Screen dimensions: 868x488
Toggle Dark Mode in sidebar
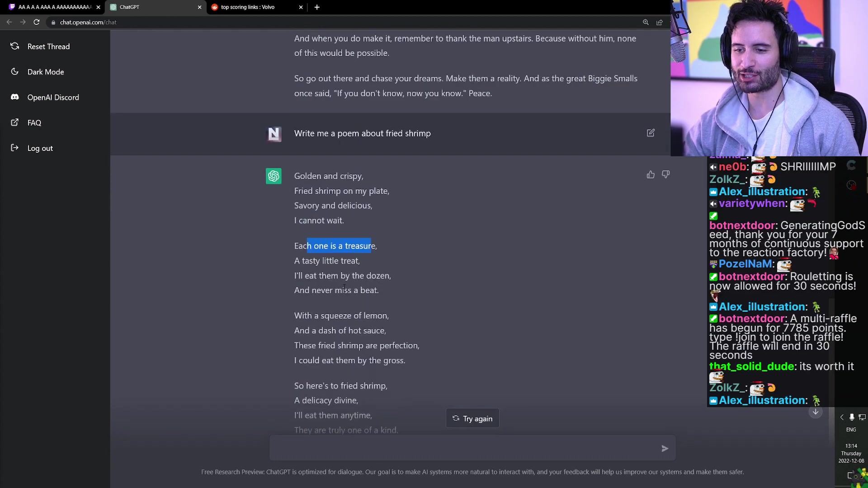[x=45, y=72]
